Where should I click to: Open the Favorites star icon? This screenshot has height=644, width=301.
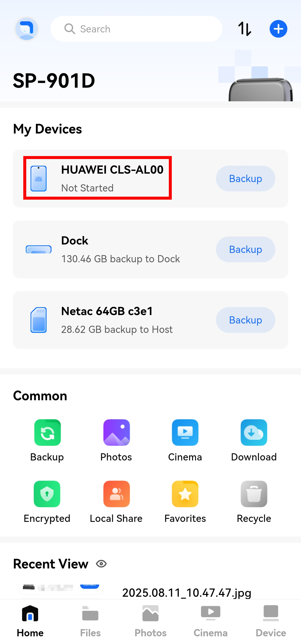coord(185,494)
